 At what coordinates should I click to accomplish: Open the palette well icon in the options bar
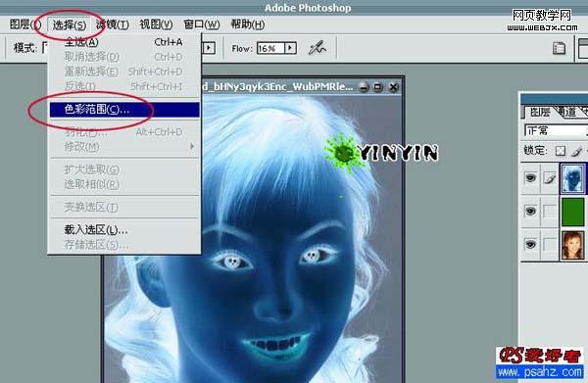coord(559,48)
